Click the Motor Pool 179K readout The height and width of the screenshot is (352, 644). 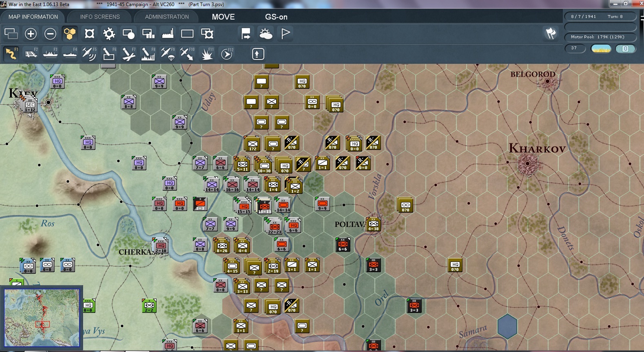(x=600, y=37)
